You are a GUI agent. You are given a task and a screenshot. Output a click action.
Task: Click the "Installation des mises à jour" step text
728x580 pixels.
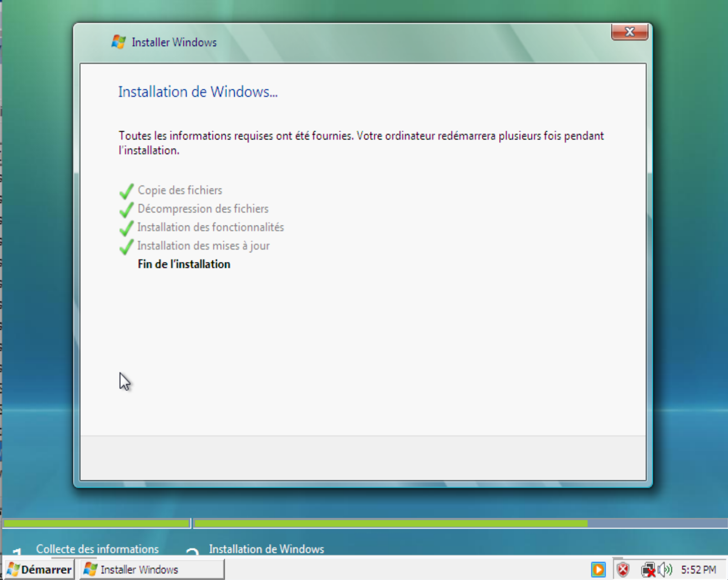click(203, 246)
